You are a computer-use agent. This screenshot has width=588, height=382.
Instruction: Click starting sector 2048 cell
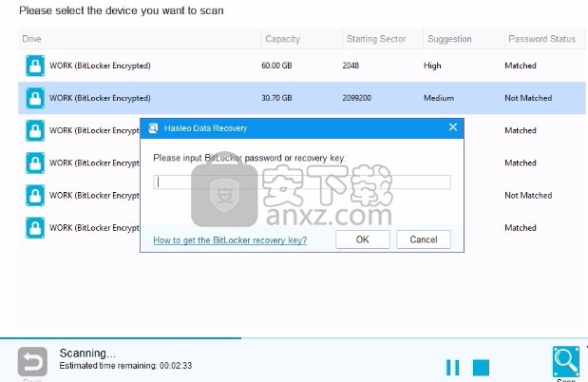[351, 66]
